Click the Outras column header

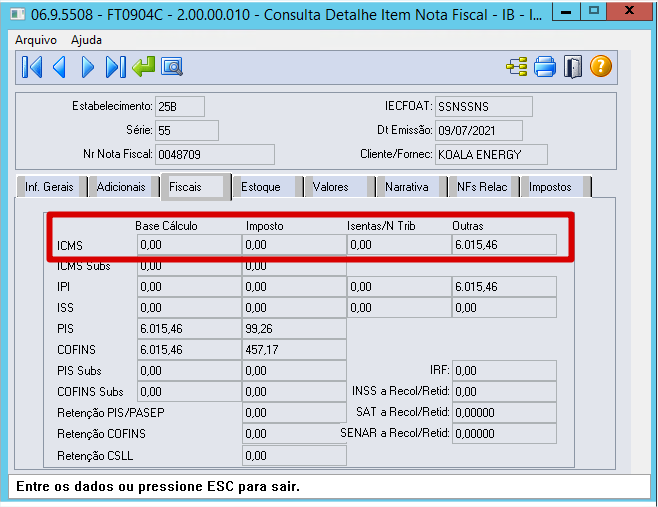click(x=467, y=226)
